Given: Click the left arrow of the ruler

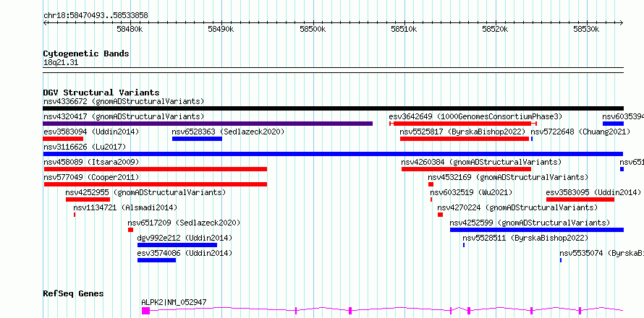Looking at the screenshot, I should 45,23.
